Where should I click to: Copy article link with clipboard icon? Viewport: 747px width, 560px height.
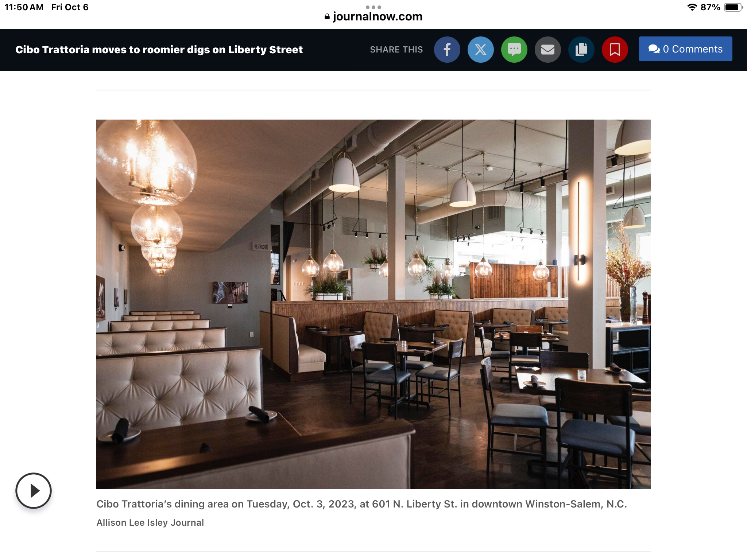(x=581, y=50)
